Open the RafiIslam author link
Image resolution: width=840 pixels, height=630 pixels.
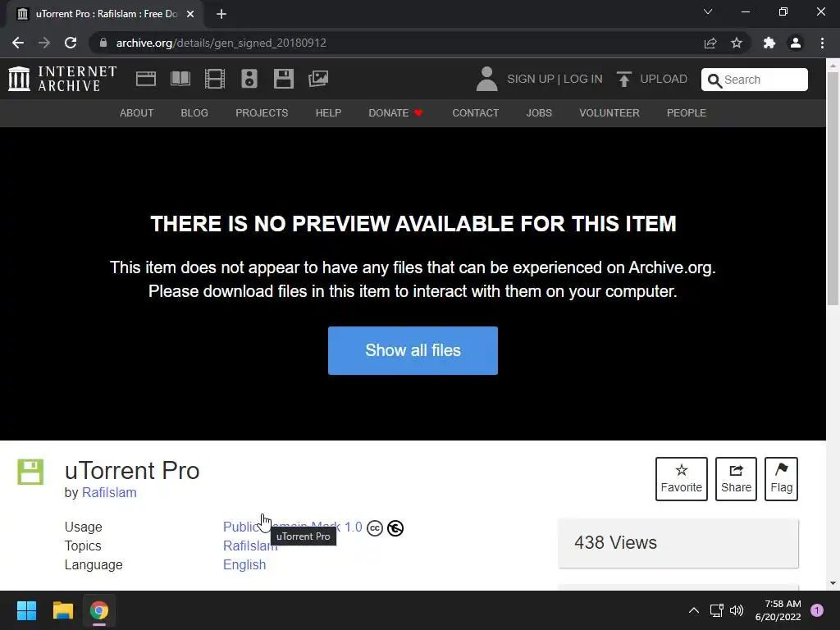[x=109, y=492]
